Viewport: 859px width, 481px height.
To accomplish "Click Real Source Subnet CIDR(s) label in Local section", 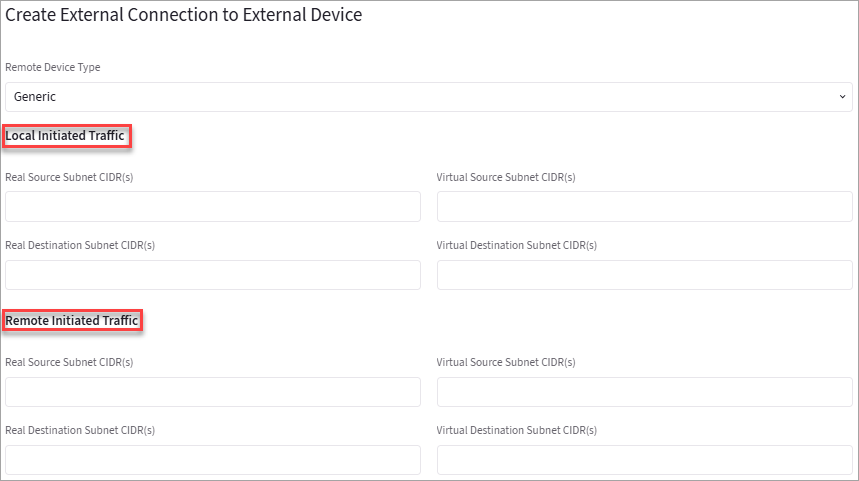I will 69,177.
